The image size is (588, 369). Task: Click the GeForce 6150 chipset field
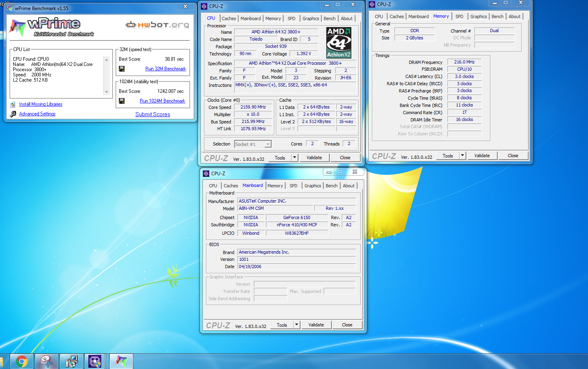(297, 217)
